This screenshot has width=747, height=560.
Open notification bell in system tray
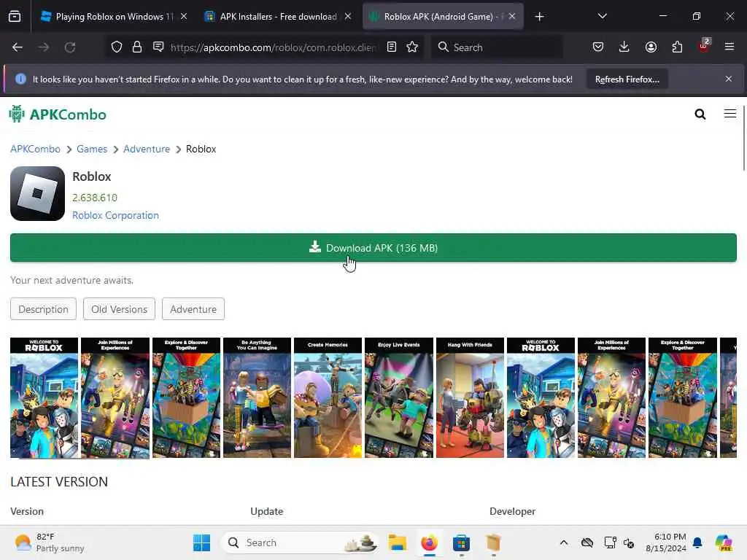(x=697, y=542)
